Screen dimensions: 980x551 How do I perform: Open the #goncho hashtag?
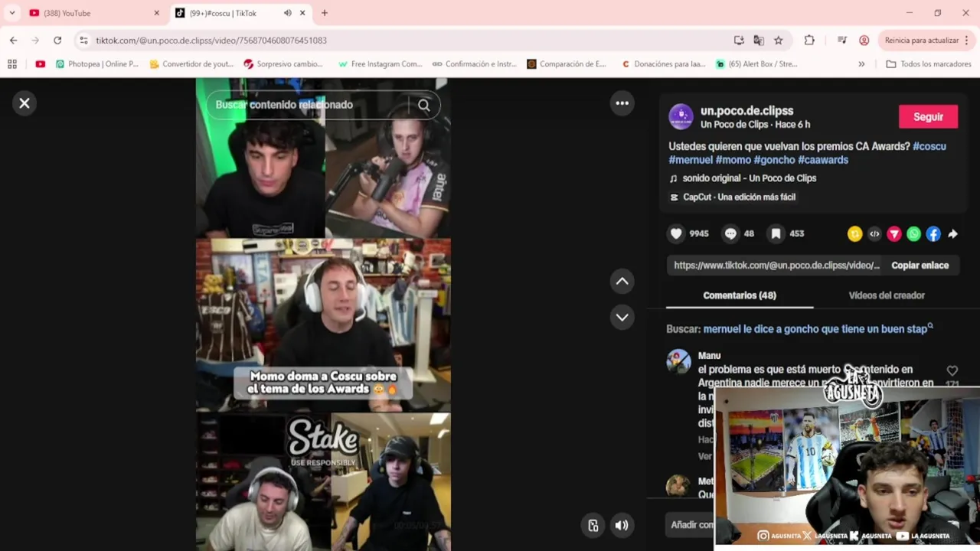coord(774,160)
